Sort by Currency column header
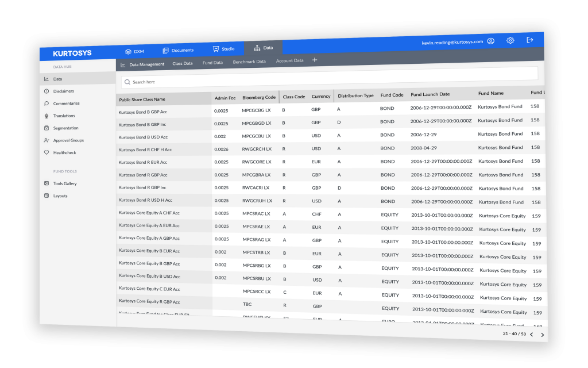 pos(321,97)
